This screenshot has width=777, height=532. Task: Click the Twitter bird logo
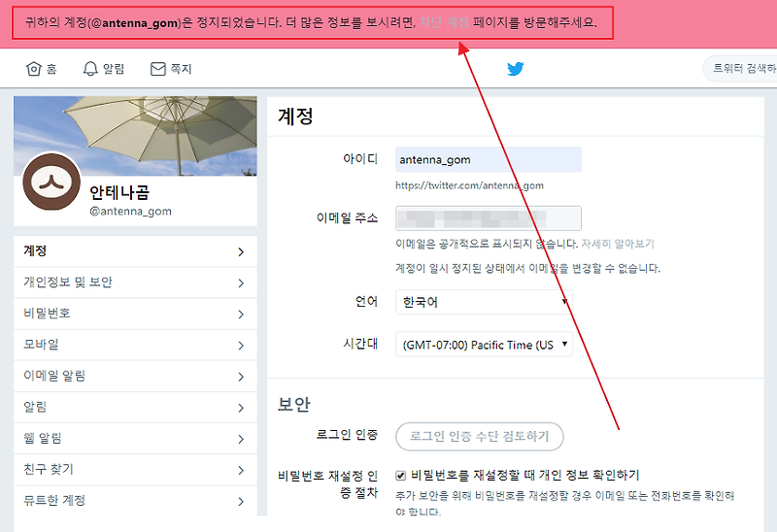coord(516,68)
